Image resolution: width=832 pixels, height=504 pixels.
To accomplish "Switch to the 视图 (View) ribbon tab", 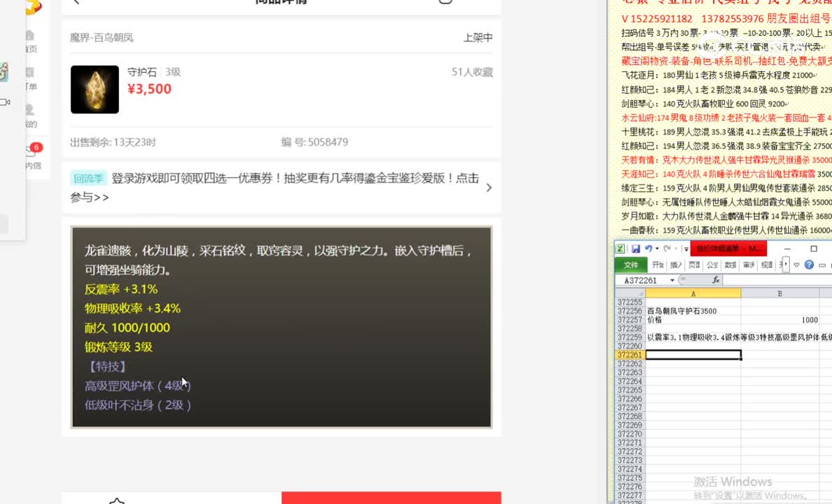I will 767,265.
